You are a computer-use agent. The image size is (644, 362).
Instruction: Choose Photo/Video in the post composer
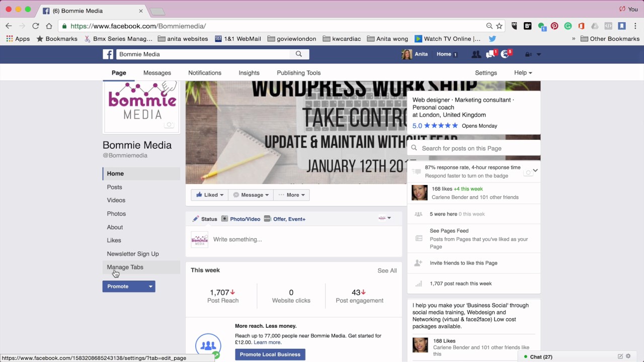[x=241, y=219]
